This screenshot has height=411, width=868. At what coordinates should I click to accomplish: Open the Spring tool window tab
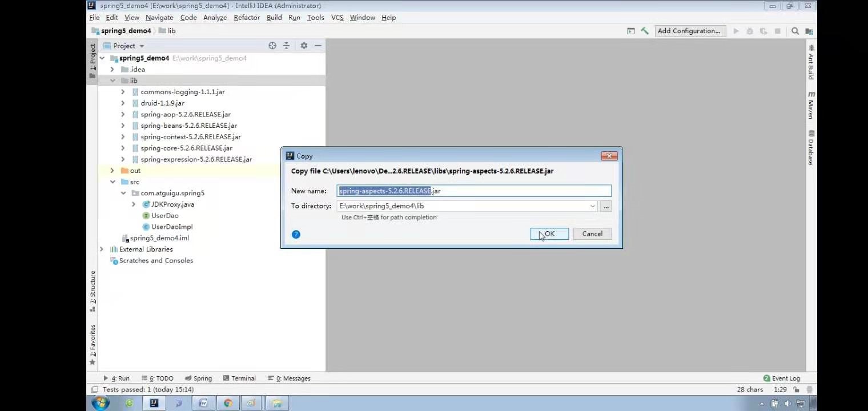pos(199,378)
